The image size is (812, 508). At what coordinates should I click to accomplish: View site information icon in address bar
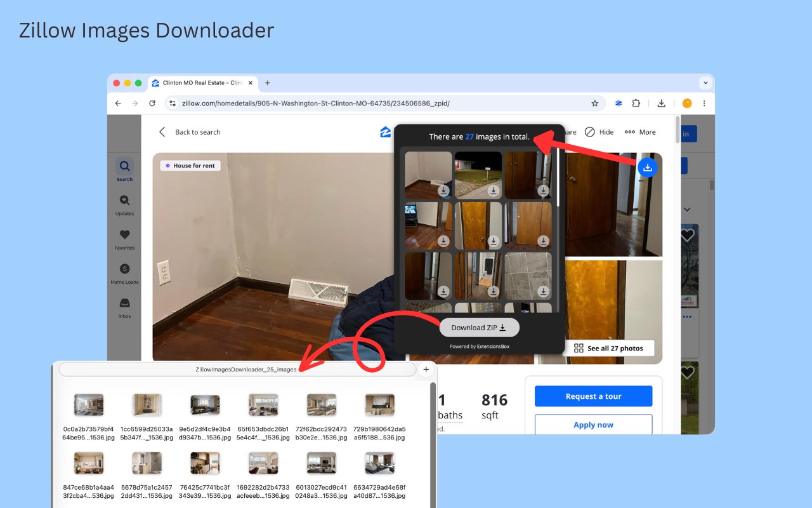coord(172,104)
